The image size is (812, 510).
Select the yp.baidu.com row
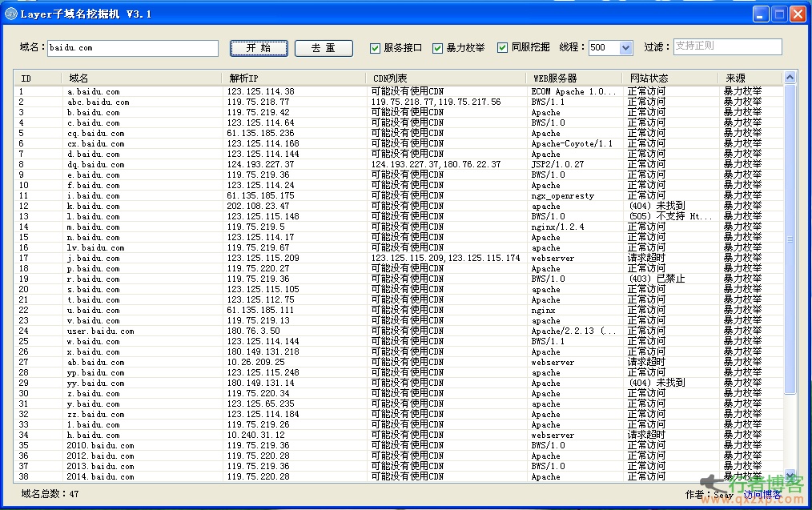pos(399,372)
